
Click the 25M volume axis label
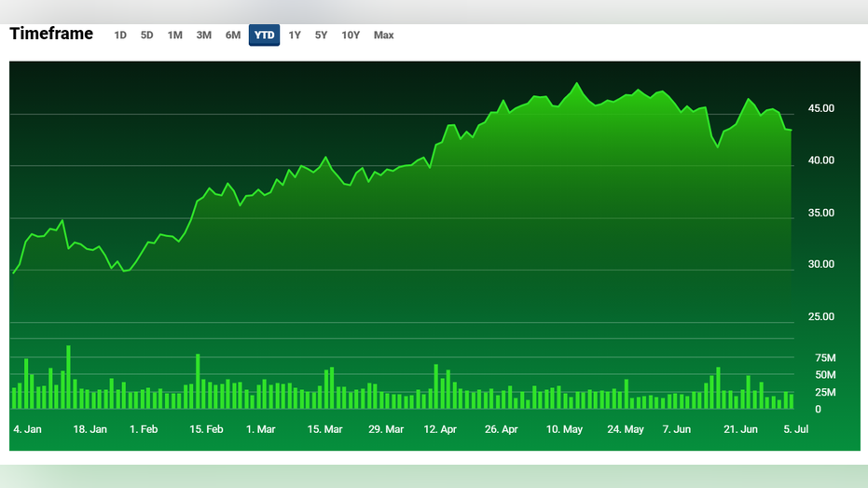(825, 392)
